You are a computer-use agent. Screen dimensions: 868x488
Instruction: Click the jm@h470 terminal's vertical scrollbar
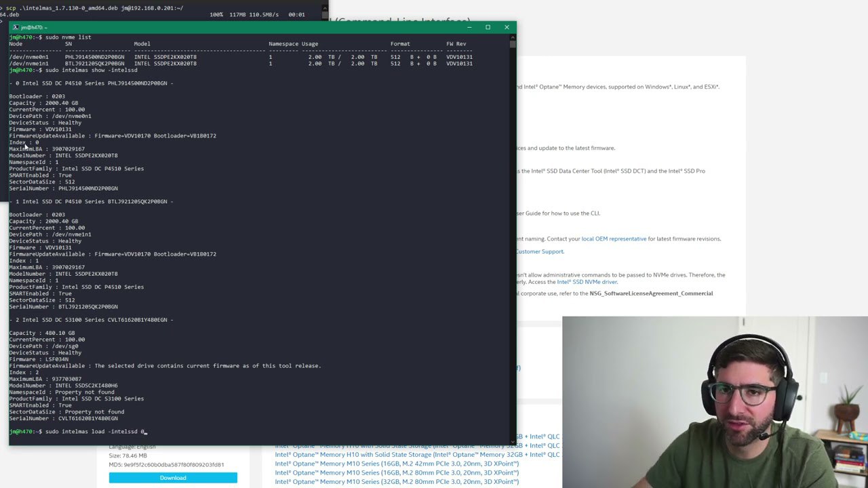[x=513, y=239]
